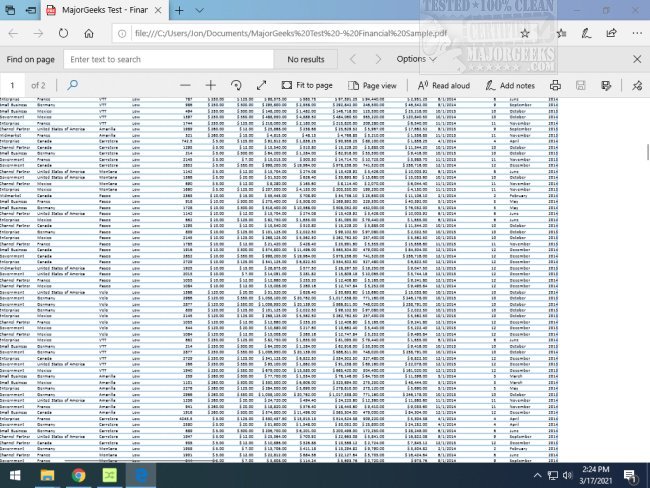Screen dimensions: 650x488
Task: Open the Windows Start menu
Action: pyautogui.click(x=15, y=475)
